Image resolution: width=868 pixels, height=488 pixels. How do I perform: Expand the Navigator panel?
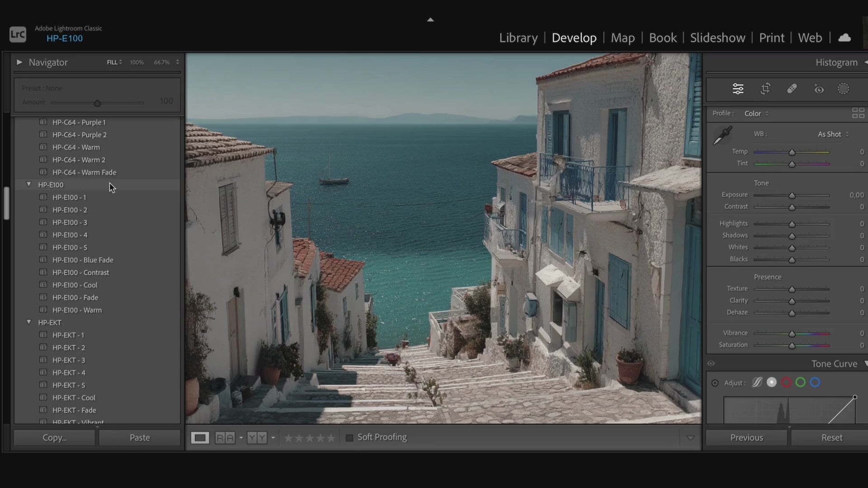[x=19, y=62]
